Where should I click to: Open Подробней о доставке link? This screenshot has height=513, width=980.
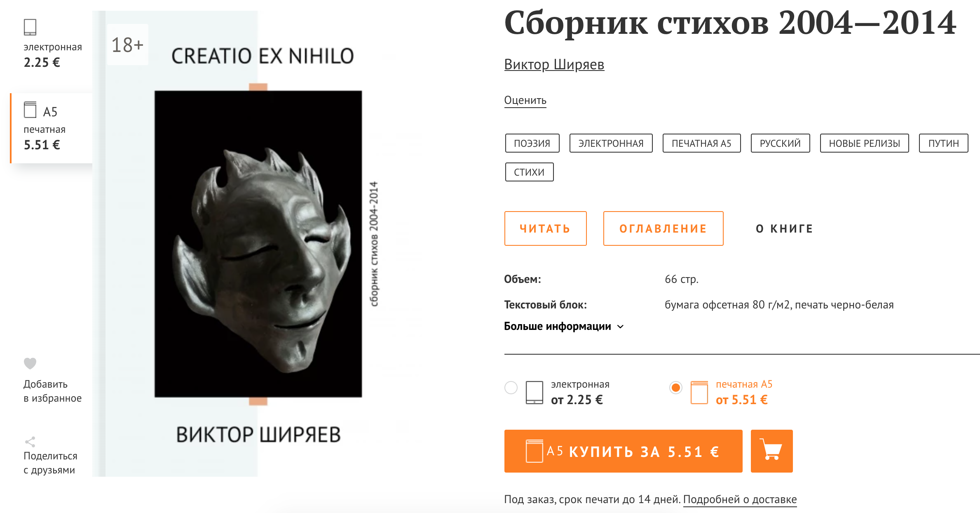click(740, 499)
